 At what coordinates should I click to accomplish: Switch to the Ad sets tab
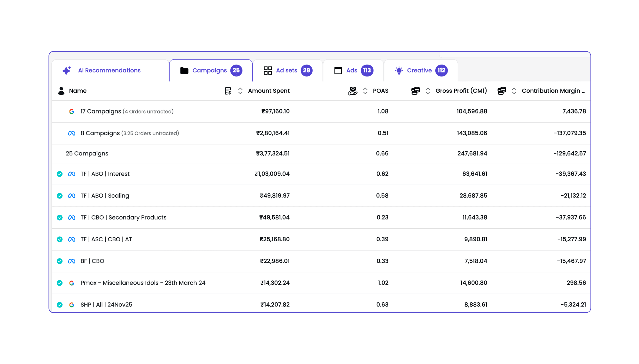click(x=287, y=71)
